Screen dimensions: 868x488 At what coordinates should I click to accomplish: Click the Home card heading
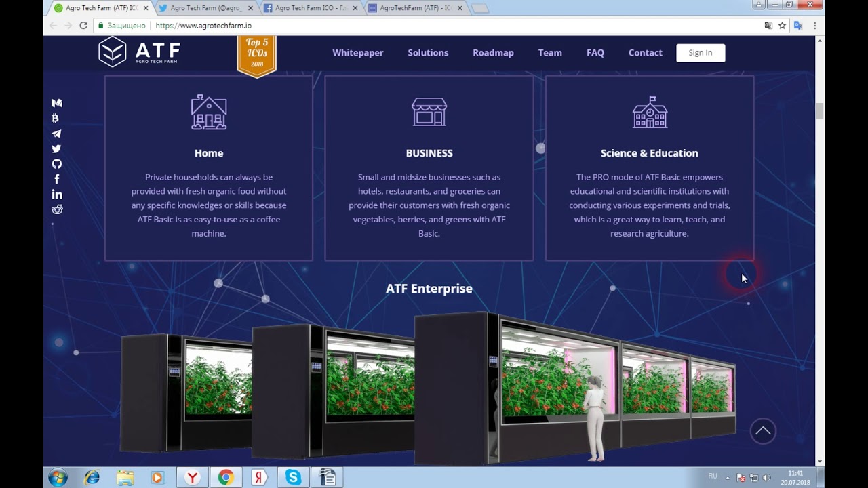tap(209, 153)
